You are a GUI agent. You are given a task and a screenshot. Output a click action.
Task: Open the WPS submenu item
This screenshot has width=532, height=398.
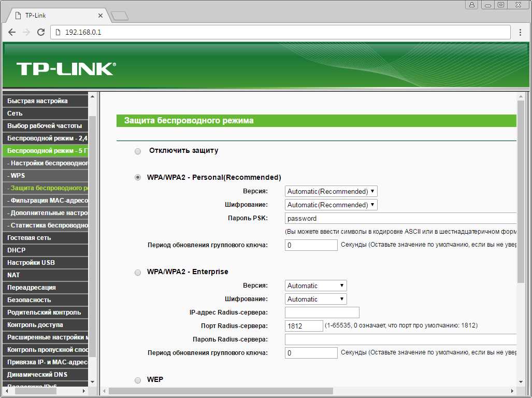[x=45, y=176]
